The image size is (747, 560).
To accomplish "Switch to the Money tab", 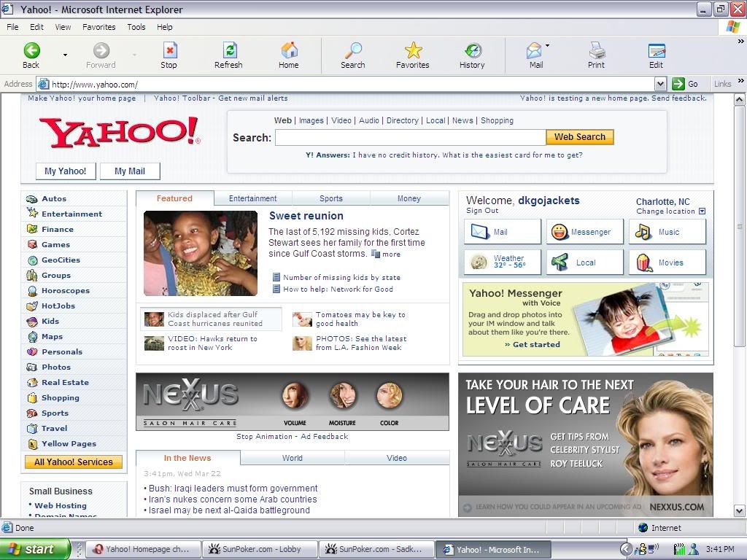I will (x=409, y=198).
